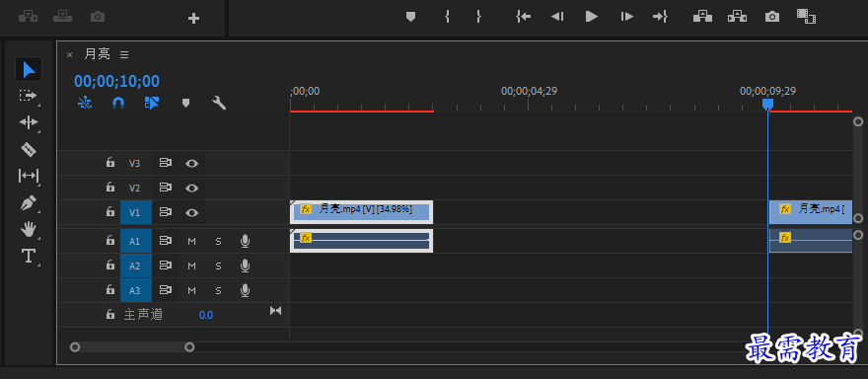Click the timeline horizontal zoom scrollbar
The image size is (868, 379).
[x=132, y=347]
